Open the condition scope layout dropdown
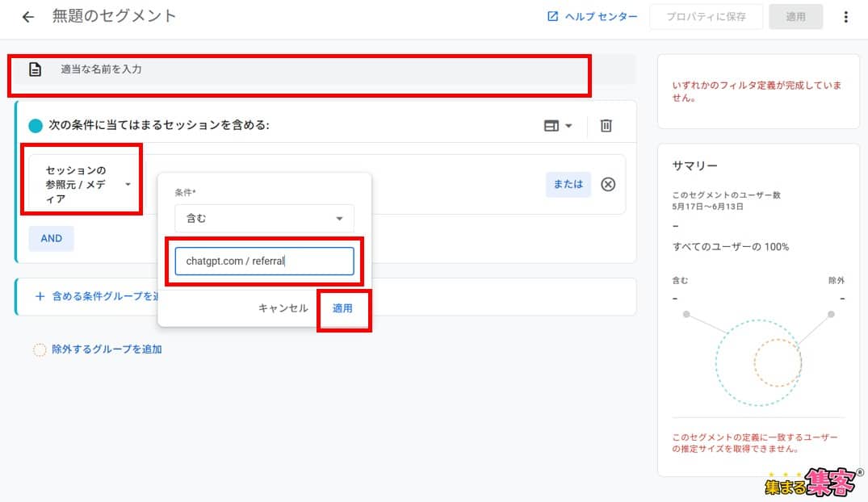This screenshot has width=868, height=502. point(557,126)
